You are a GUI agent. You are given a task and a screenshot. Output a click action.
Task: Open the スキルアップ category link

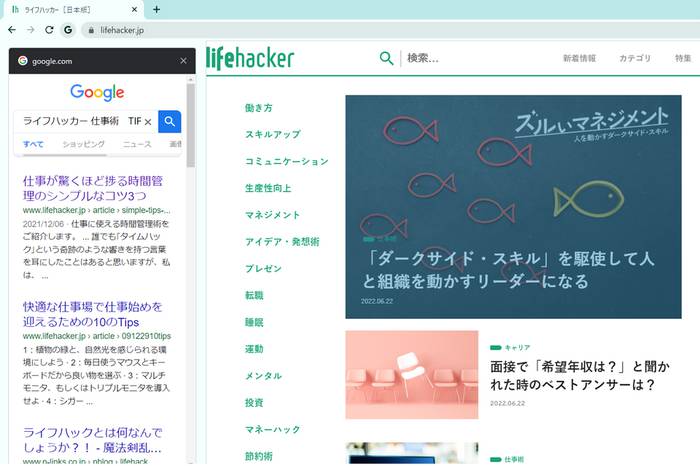(x=273, y=134)
